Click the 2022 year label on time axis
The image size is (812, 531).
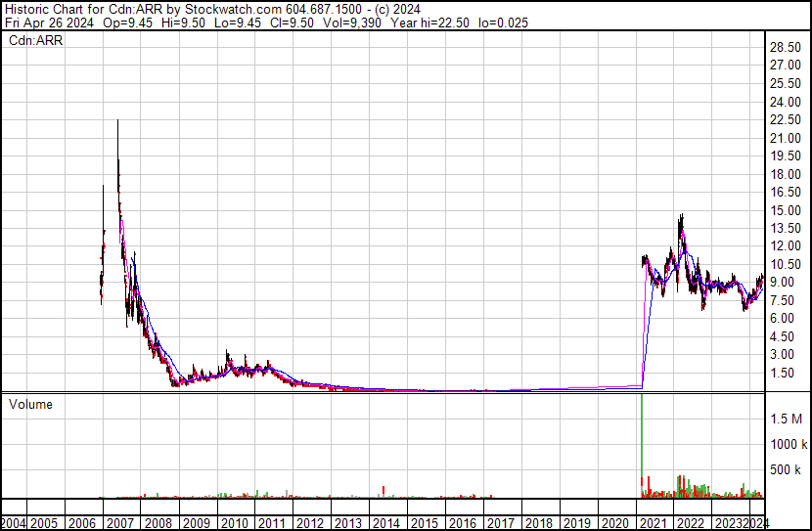(691, 523)
